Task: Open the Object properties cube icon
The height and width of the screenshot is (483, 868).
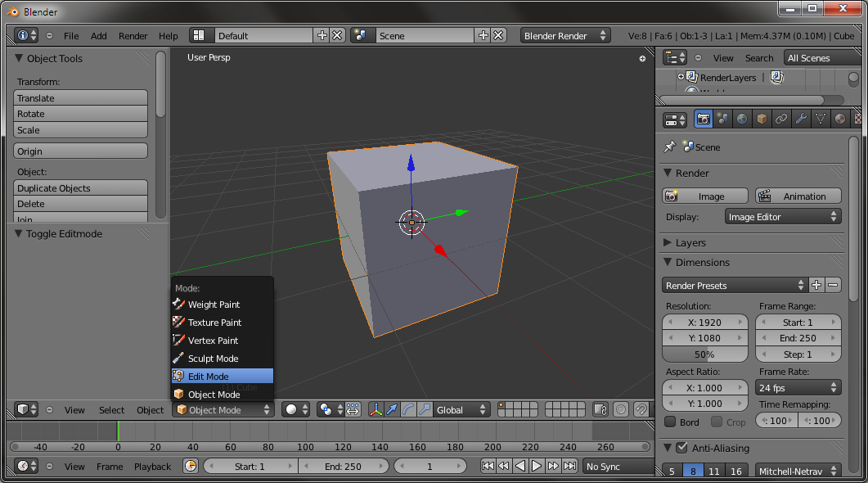Action: [762, 120]
